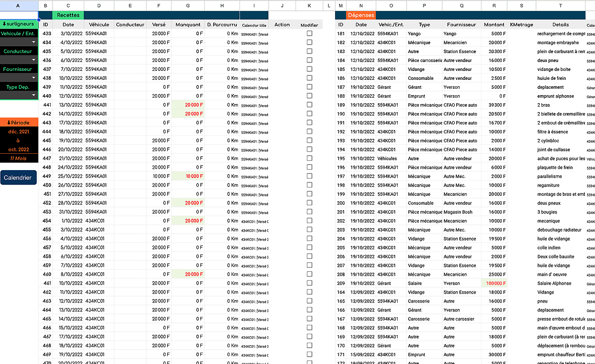Select column G header
Viewport: 595px width, 364px height.
[x=187, y=5]
